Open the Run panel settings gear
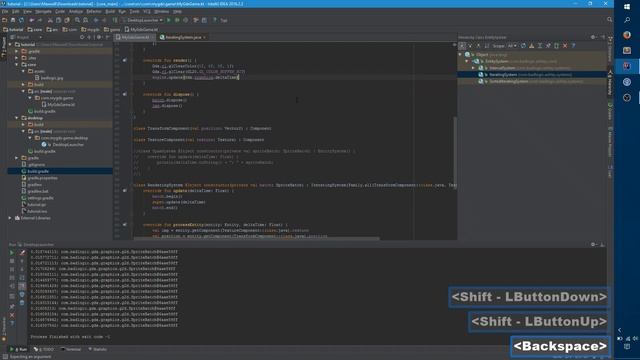This screenshot has height=360, width=640. (593, 244)
